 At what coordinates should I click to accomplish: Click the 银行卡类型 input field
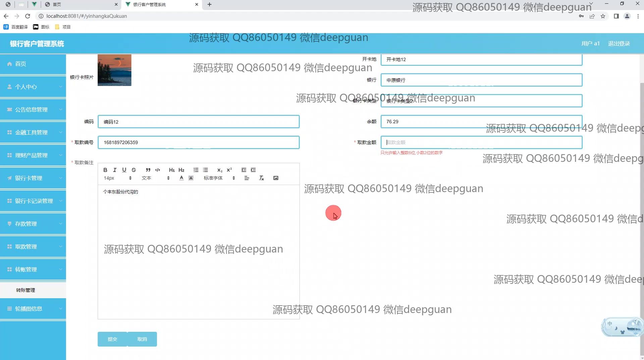pos(481,101)
